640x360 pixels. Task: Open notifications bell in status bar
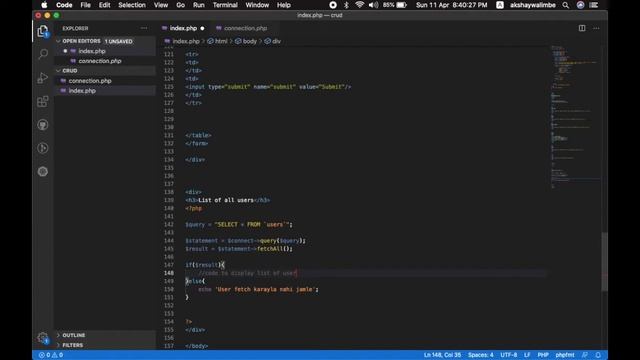[x=598, y=355]
